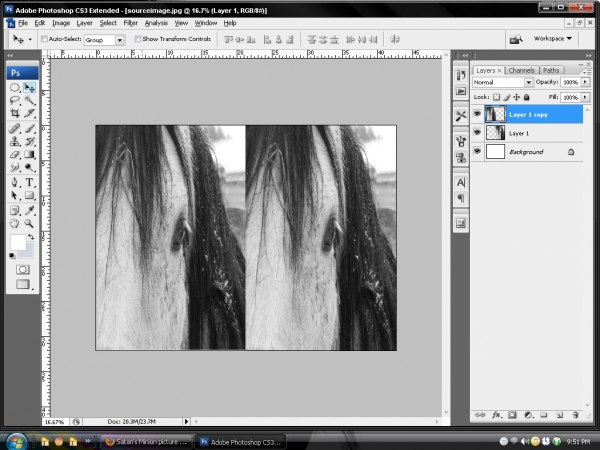Click the foreground color swatch
This screenshot has height=450, width=600.
click(18, 242)
